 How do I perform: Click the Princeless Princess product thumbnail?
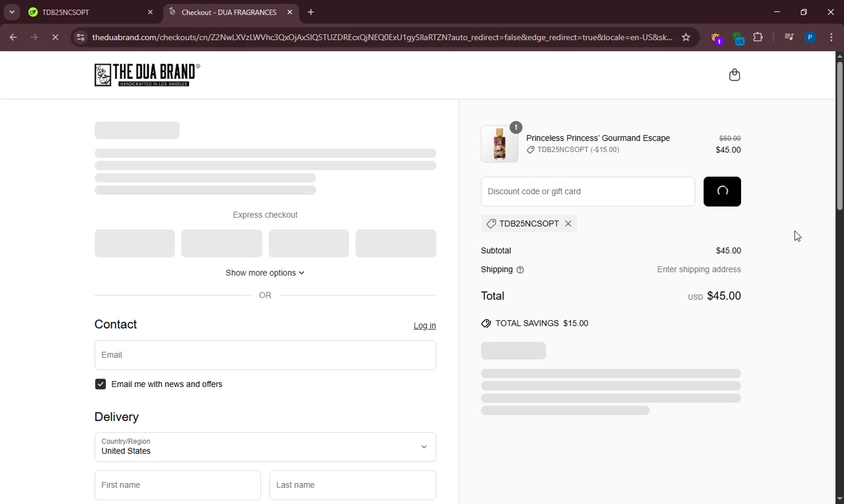point(500,144)
